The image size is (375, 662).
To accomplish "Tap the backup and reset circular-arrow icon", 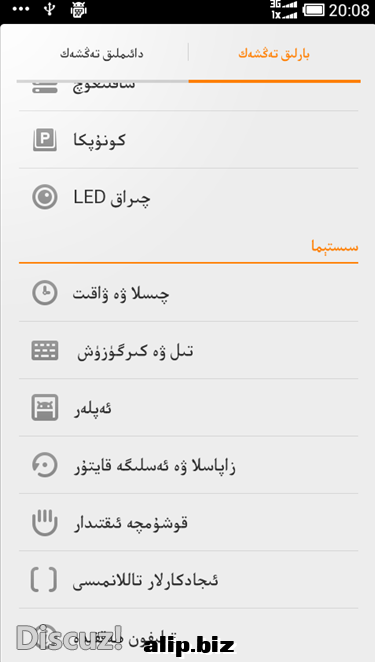I will point(45,465).
